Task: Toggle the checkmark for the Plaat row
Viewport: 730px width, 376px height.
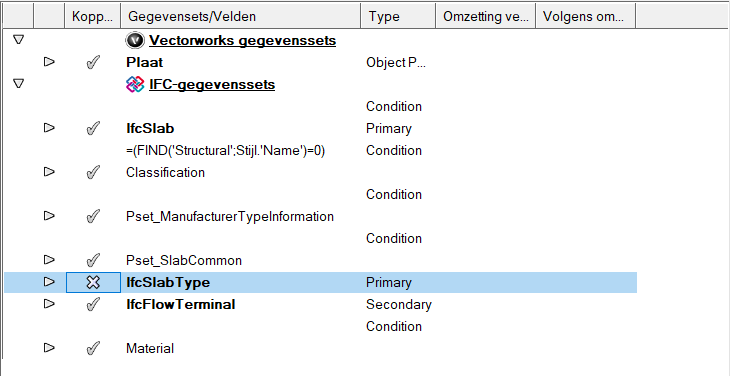Action: click(x=93, y=62)
